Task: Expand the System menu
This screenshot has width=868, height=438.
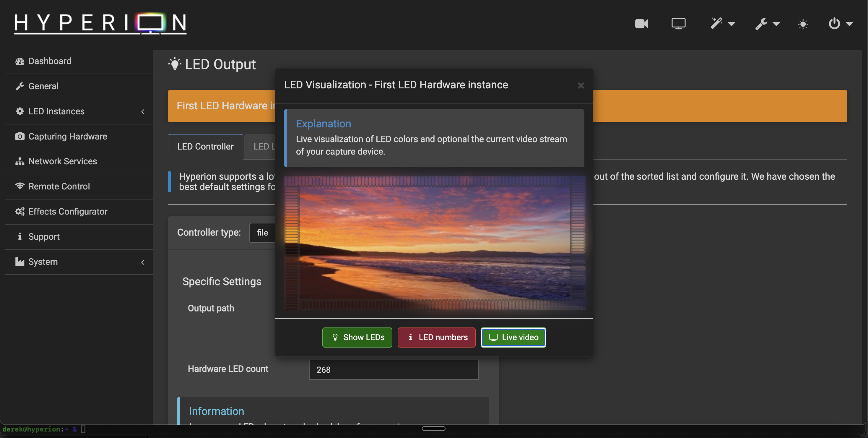Action: [x=79, y=262]
